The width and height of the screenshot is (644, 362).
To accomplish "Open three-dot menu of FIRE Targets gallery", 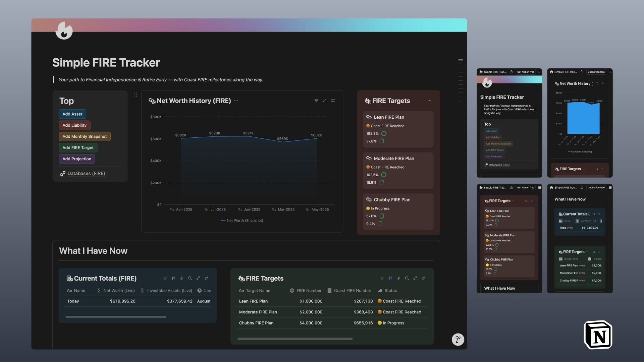I will (429, 101).
